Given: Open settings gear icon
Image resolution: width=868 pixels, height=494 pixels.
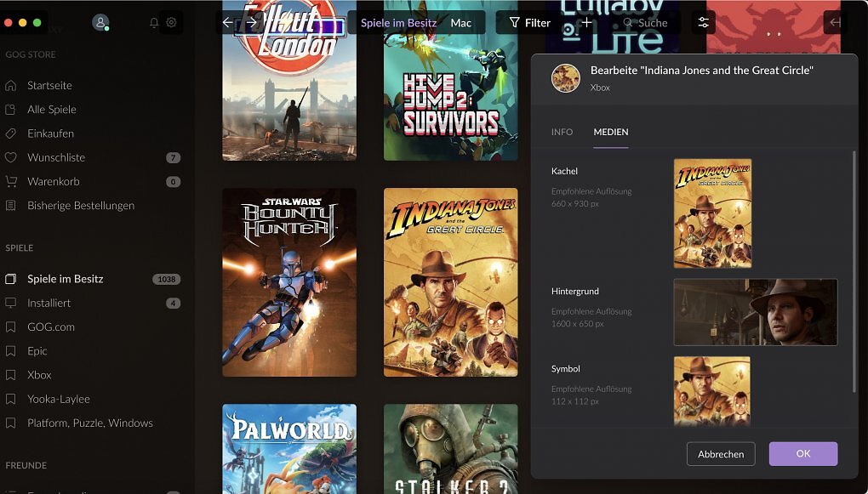Looking at the screenshot, I should [x=171, y=23].
